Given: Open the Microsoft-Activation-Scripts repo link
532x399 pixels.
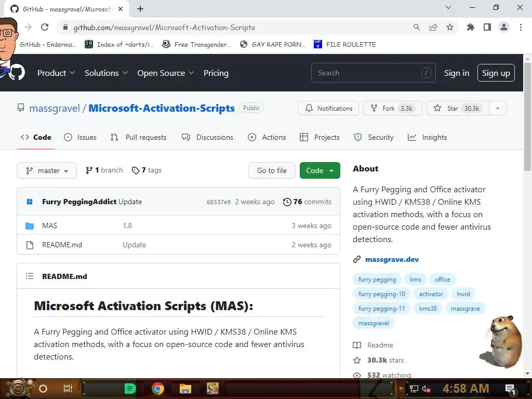Looking at the screenshot, I should (162, 108).
